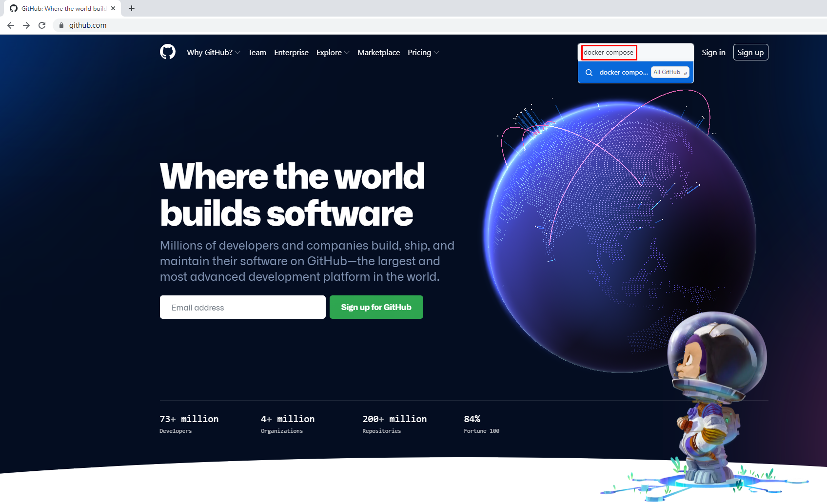This screenshot has height=504, width=827.
Task: Click the '200+ million' Repositories statistic
Action: [x=394, y=424]
